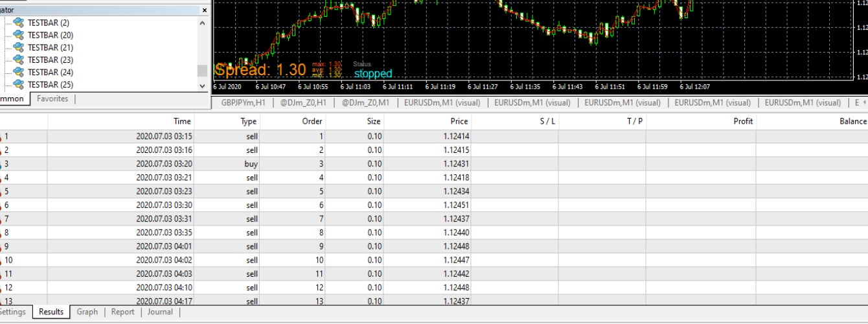
Task: Click the chart tabs scroll arrow
Action: coord(863,102)
